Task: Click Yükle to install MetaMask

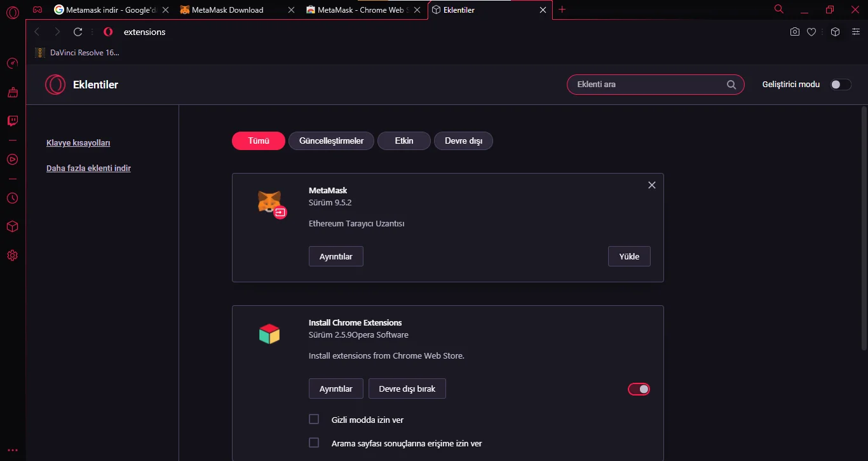Action: coord(629,256)
